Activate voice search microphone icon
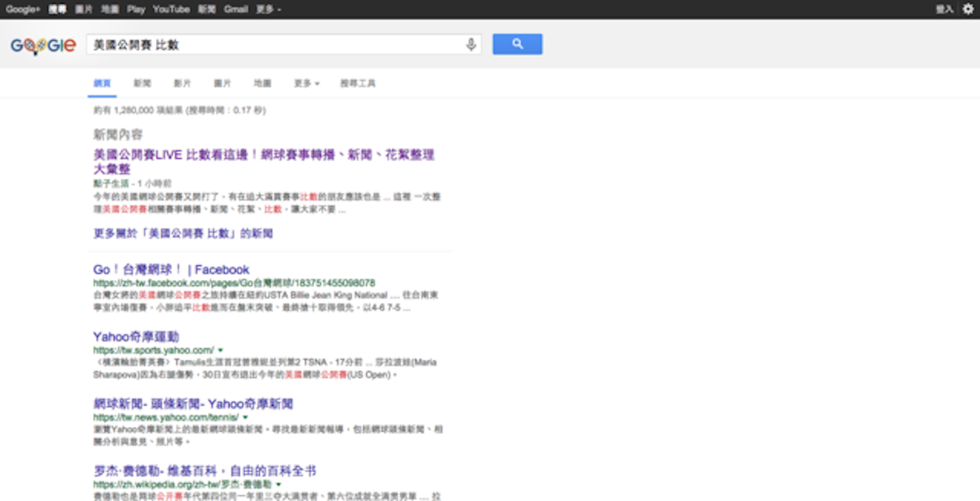The width and height of the screenshot is (980, 501). point(471,44)
